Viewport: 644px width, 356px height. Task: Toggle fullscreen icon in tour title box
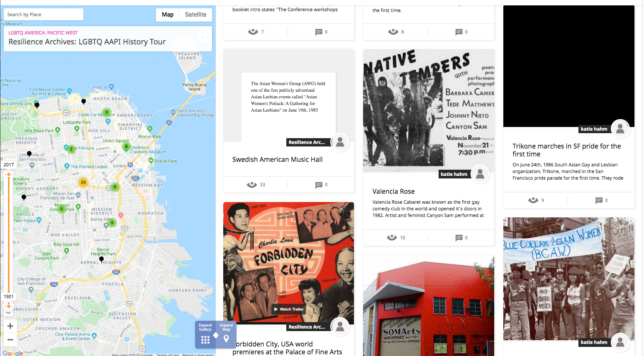205,35
